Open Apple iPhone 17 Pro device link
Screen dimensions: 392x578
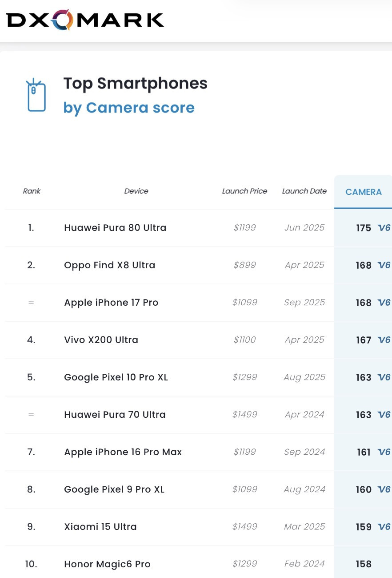coord(111,303)
